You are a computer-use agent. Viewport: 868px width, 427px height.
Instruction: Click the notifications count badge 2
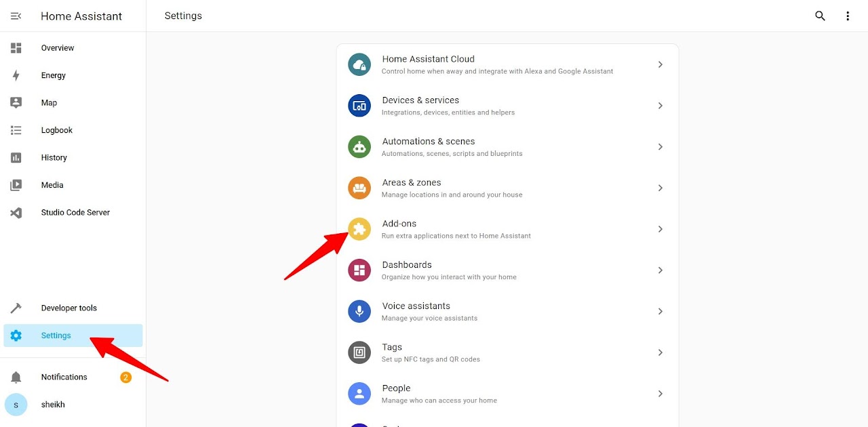click(125, 378)
